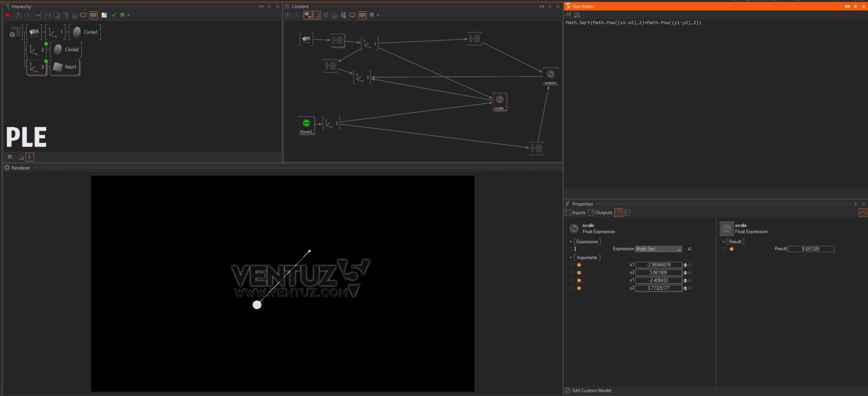Image resolution: width=868 pixels, height=396 pixels.
Task: Collapse the Expression property group
Action: [x=571, y=242]
